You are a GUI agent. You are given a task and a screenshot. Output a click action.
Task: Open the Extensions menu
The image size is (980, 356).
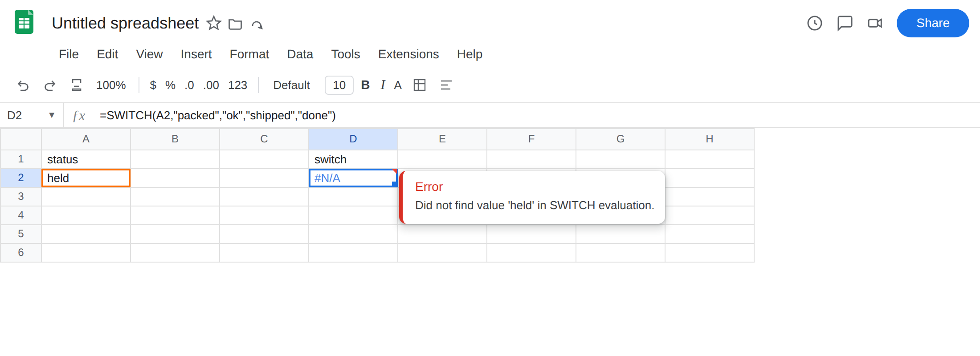(408, 54)
